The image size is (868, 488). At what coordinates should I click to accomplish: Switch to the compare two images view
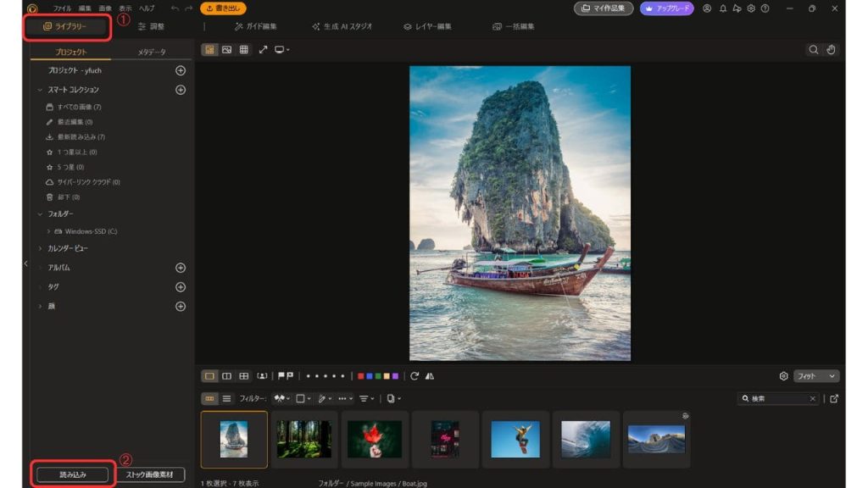[226, 376]
